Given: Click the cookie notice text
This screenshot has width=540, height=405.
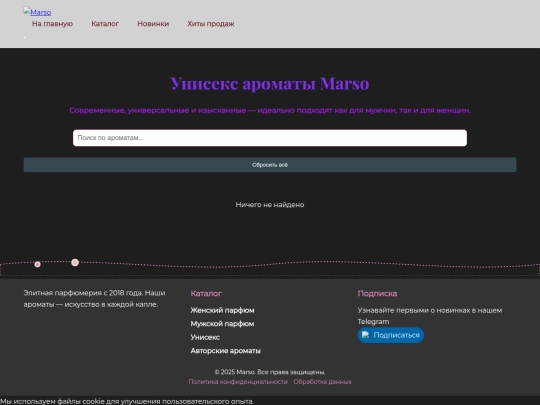Looking at the screenshot, I should (127, 401).
